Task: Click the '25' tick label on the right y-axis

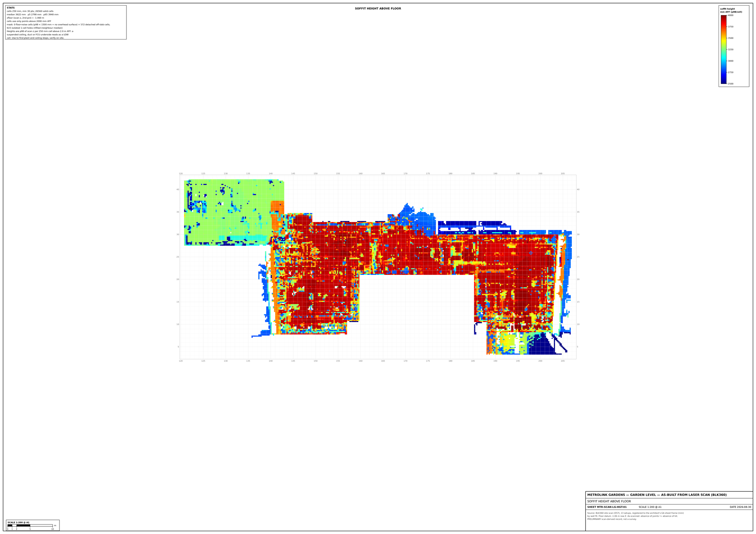Action: point(578,257)
